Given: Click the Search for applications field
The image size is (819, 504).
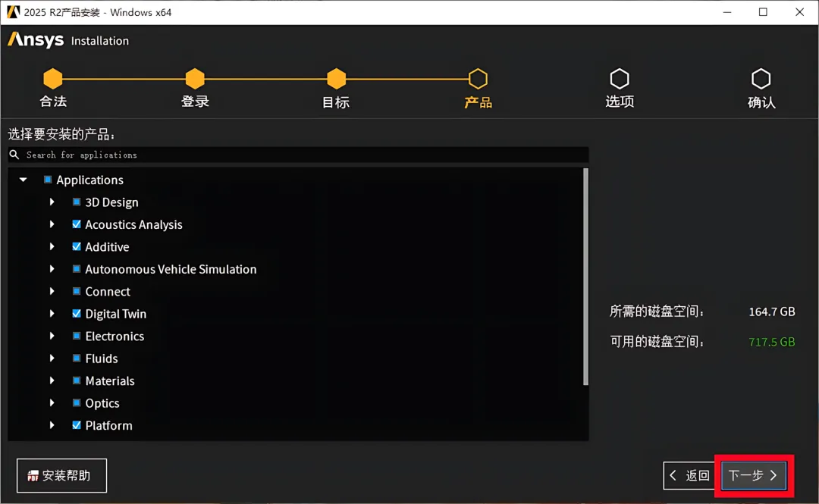Looking at the screenshot, I should pyautogui.click(x=298, y=155).
